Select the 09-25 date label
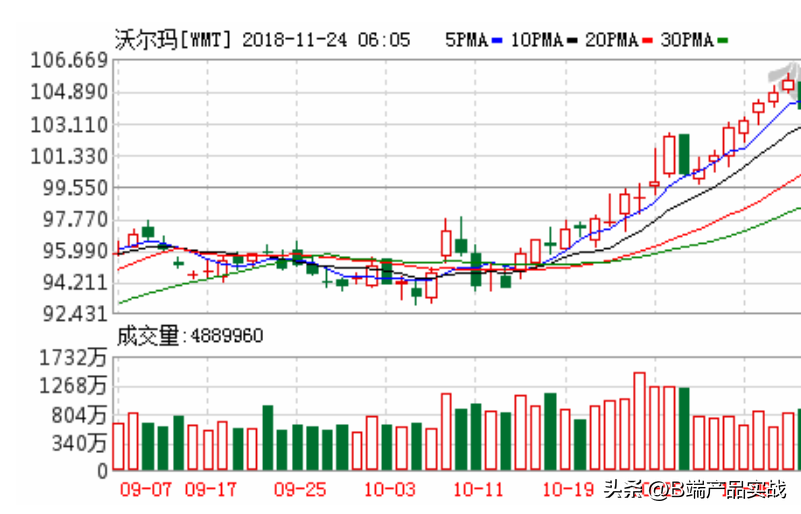This screenshot has width=801, height=514. (x=300, y=489)
